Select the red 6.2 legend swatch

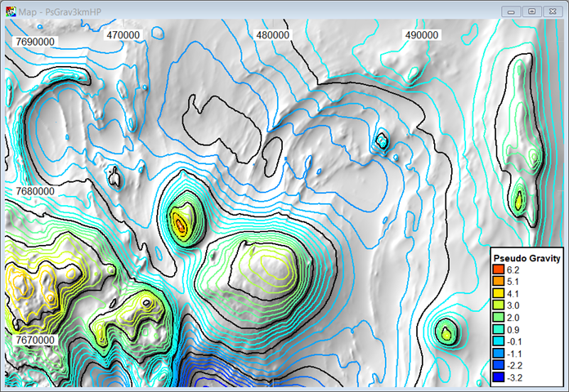click(499, 269)
